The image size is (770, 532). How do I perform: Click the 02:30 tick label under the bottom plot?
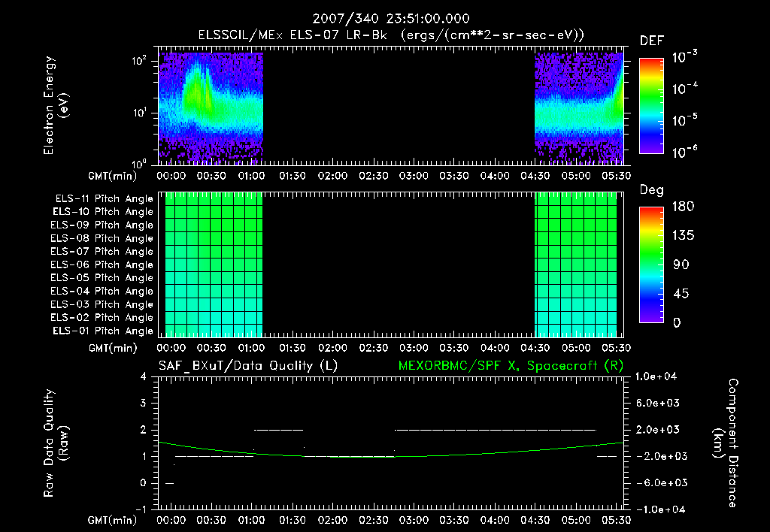click(x=373, y=520)
